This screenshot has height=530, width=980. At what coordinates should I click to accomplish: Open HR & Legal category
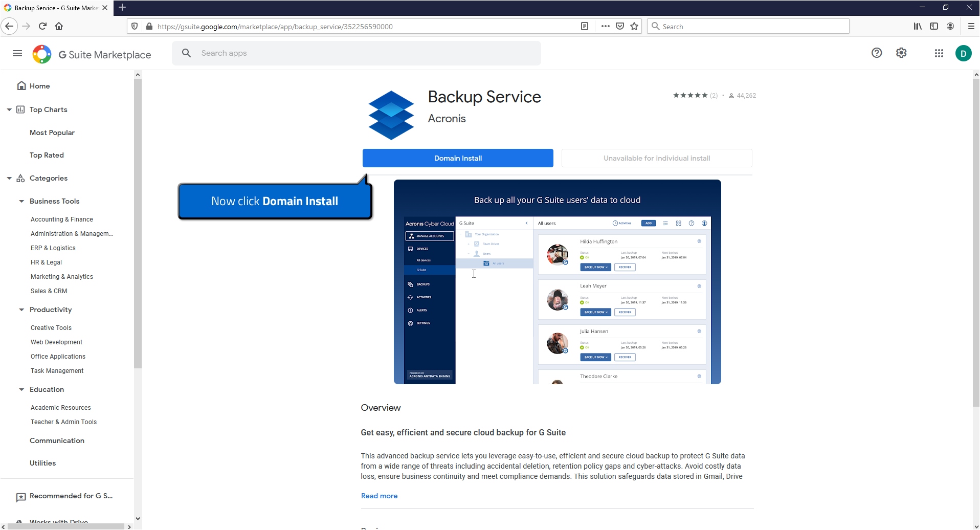(46, 262)
